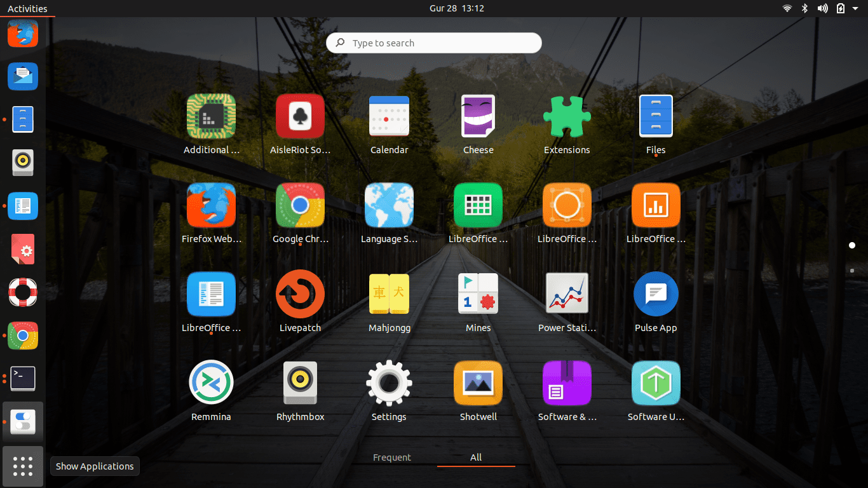Open Pulse App
Image resolution: width=868 pixels, height=488 pixels.
(x=656, y=294)
